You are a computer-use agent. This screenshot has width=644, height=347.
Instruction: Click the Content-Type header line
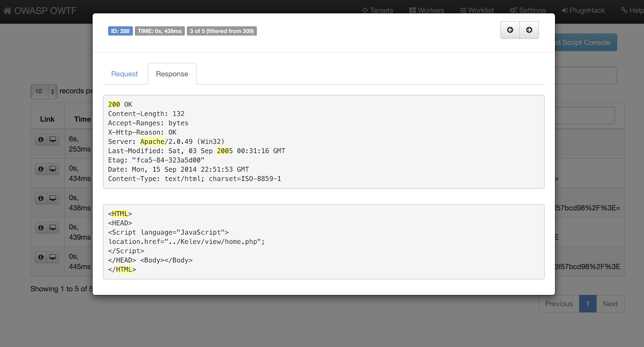[x=194, y=179]
